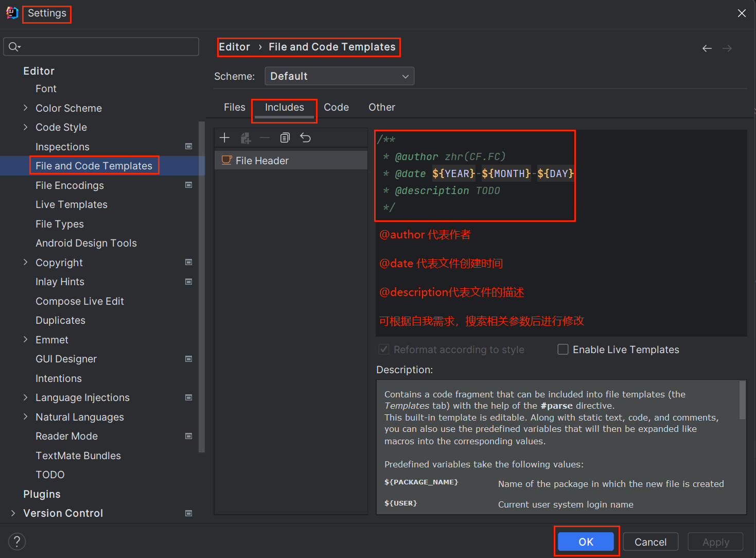
Task: Click the project-level marker beside GUI Designer
Action: coord(189,359)
